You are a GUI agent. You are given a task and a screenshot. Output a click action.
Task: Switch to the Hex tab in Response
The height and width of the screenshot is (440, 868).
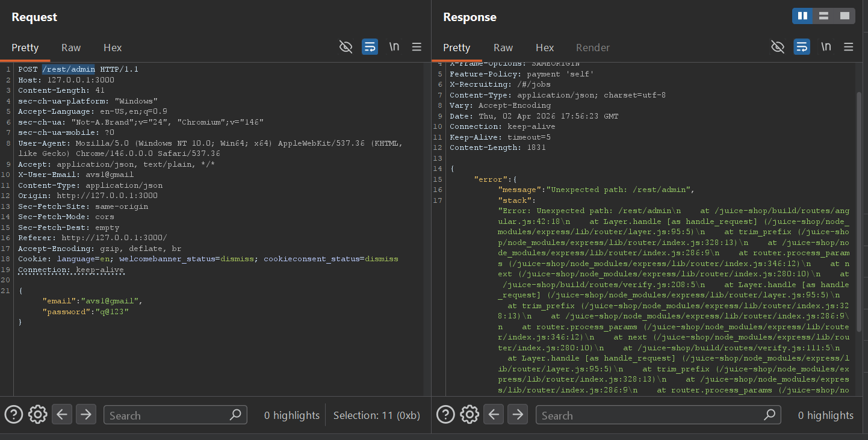pyautogui.click(x=545, y=48)
